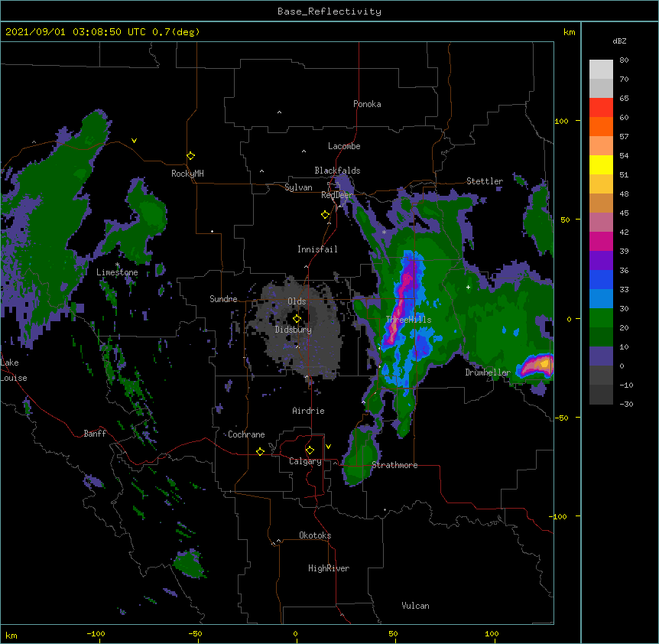Click the 2021/09/01 03:08:50 UTC timestamp
Viewport: 659px width, 644px height.
click(76, 32)
